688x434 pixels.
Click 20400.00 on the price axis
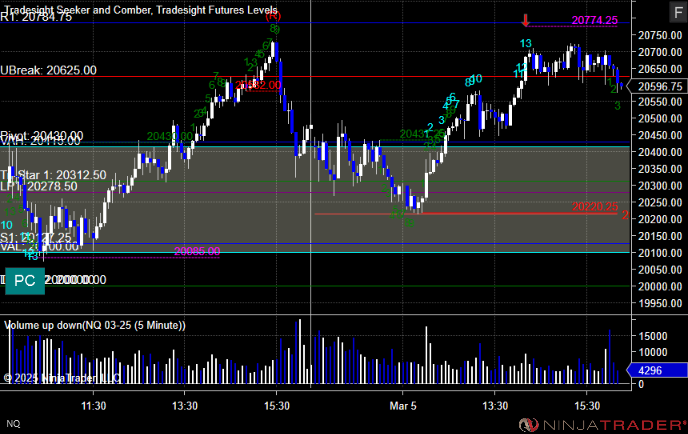coord(660,152)
